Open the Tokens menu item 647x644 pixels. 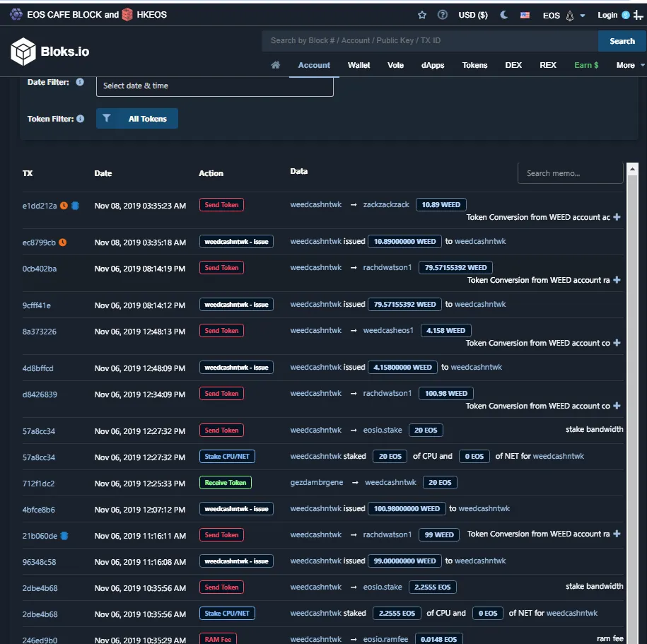[x=474, y=65]
